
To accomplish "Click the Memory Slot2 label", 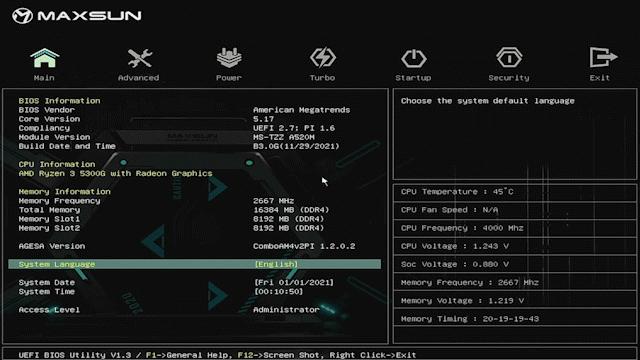I will click(49, 228).
